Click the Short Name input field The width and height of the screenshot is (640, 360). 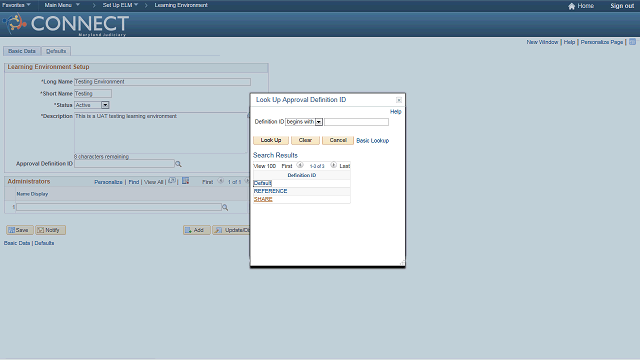tap(93, 94)
